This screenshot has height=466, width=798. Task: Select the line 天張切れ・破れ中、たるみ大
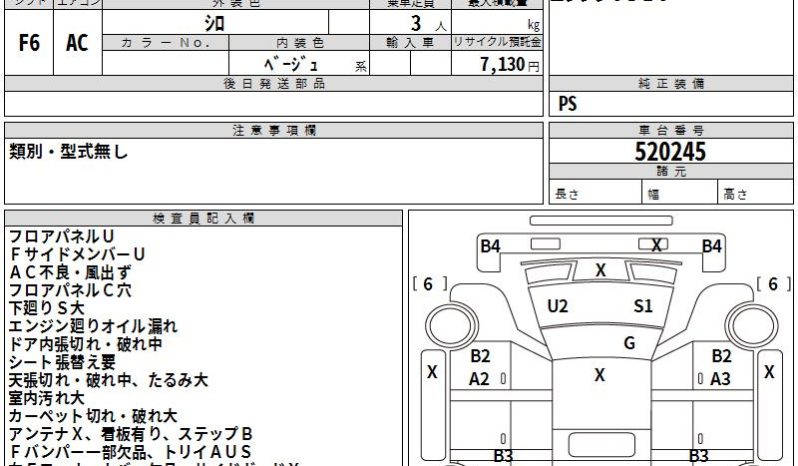click(x=108, y=380)
